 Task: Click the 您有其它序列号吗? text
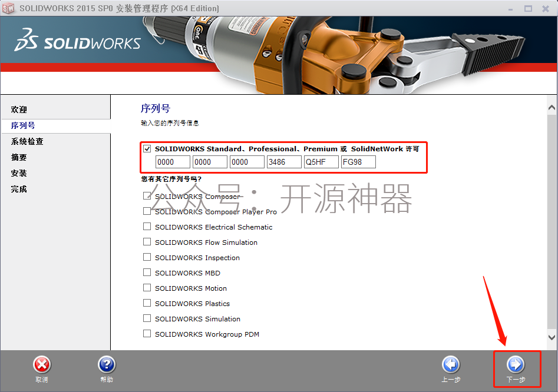coord(171,179)
